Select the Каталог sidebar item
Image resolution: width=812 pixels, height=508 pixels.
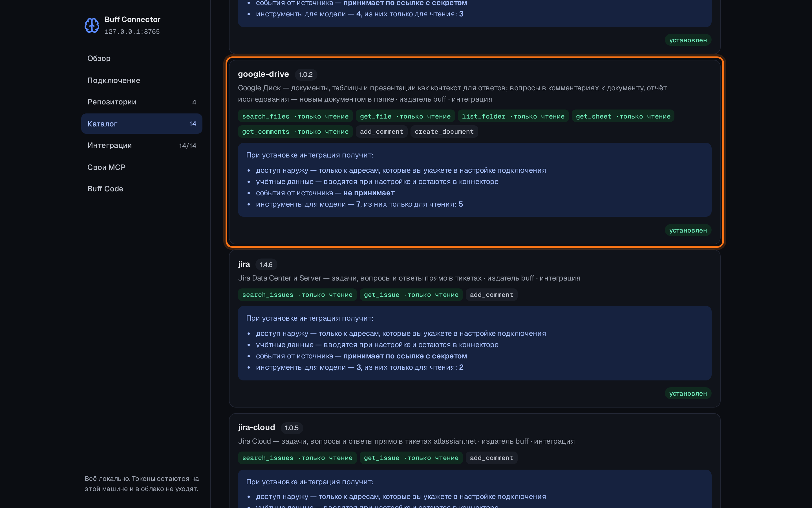(142, 124)
